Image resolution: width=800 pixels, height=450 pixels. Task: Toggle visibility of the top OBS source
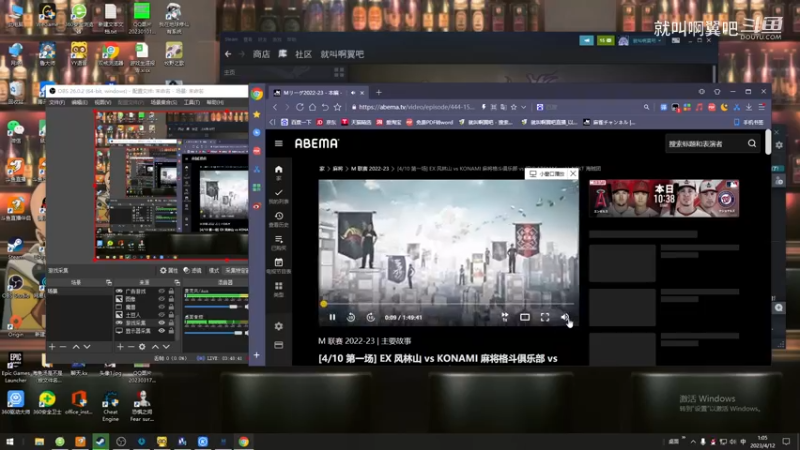(161, 291)
